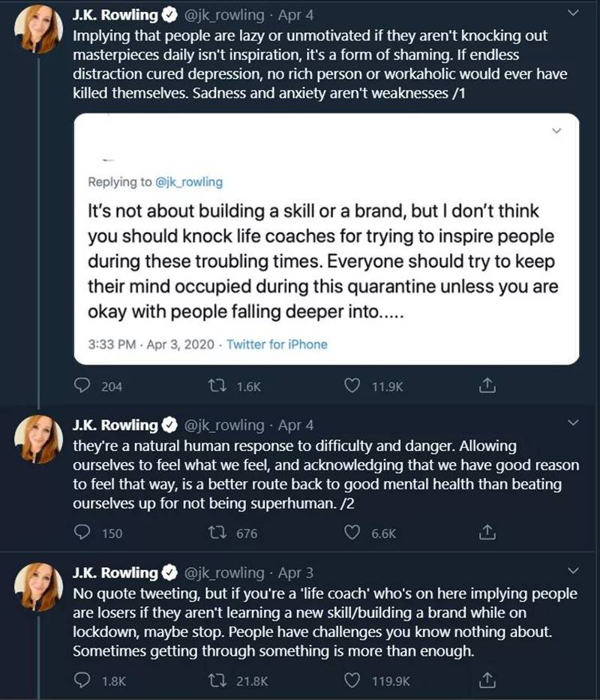Like the tweet with 11.9K likes

(x=352, y=386)
